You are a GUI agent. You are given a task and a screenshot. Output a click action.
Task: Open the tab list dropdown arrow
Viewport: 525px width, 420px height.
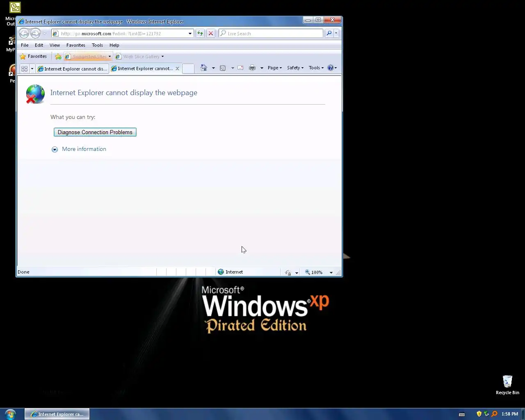coord(32,68)
